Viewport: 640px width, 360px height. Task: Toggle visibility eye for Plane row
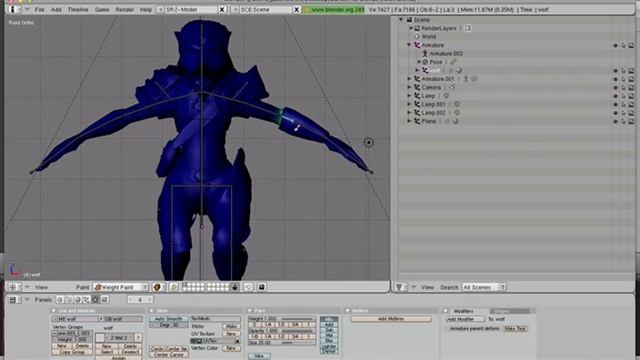click(616, 121)
